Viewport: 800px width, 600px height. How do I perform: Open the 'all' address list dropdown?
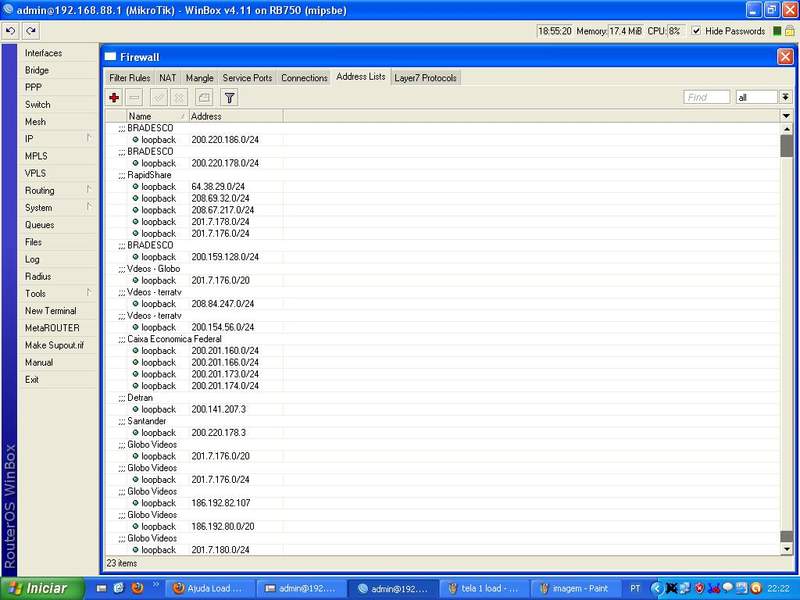click(785, 97)
